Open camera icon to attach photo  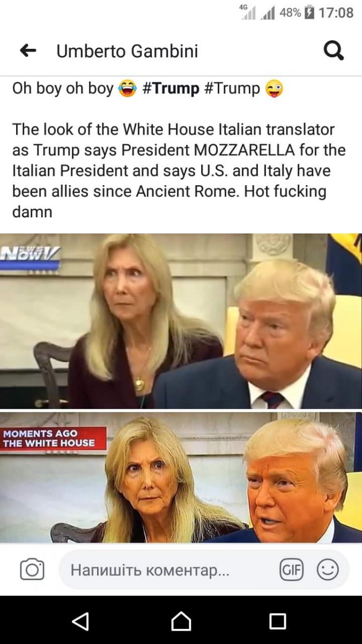[32, 569]
